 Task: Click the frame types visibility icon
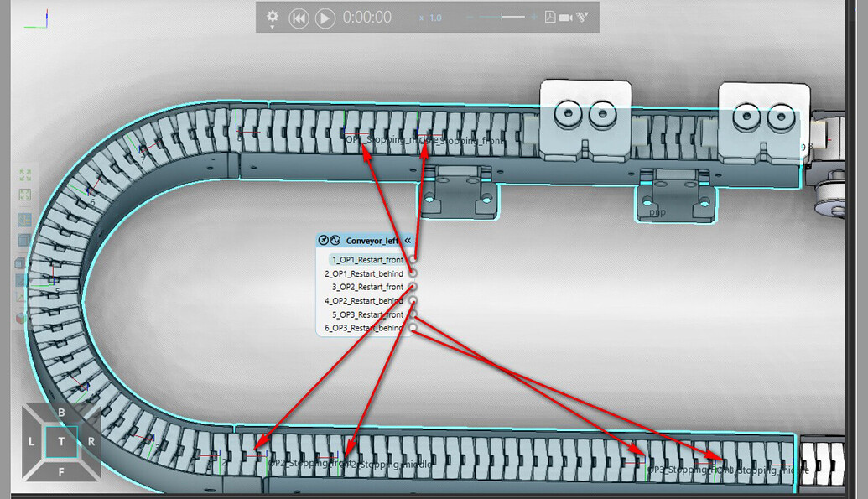21,281
